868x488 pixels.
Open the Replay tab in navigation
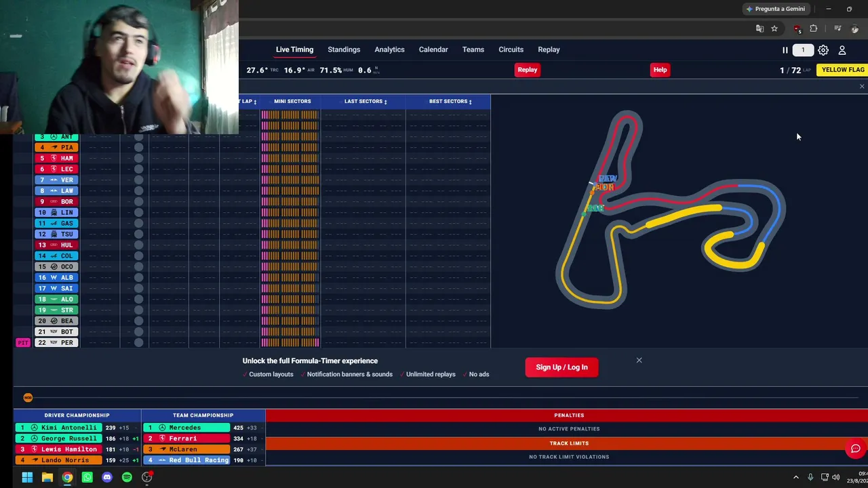tap(549, 49)
